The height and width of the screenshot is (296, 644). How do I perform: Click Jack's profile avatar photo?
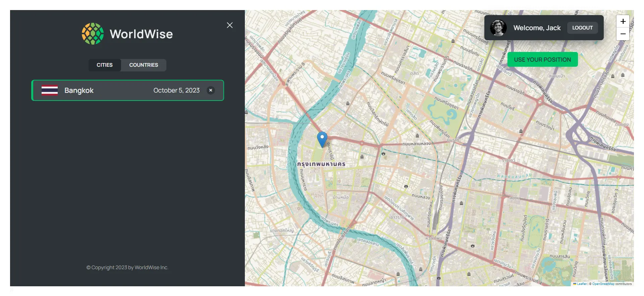[x=498, y=28]
